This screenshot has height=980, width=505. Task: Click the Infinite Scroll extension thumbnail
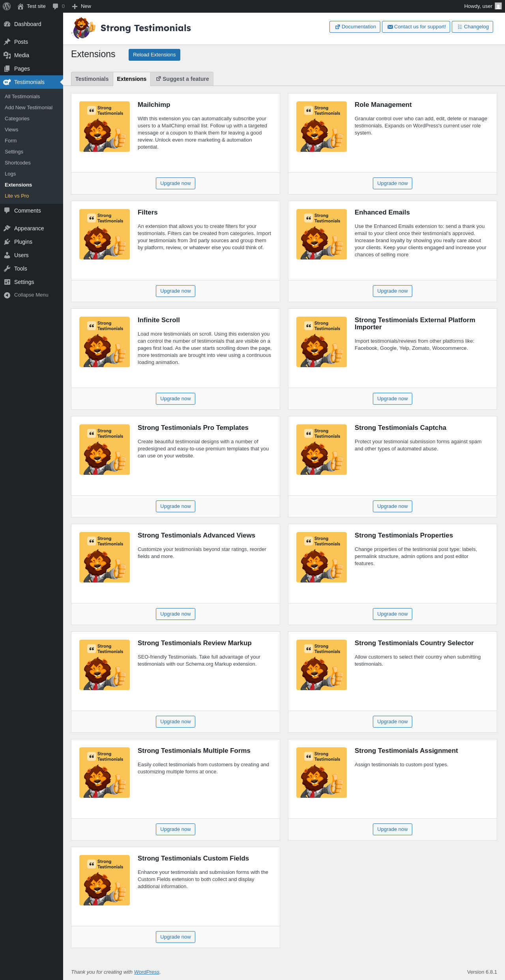[105, 342]
